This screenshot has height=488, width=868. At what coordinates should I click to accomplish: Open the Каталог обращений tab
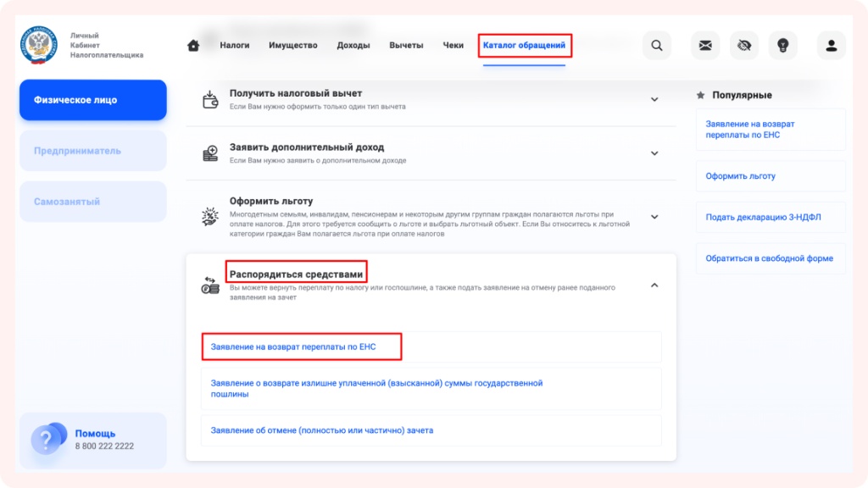pos(524,46)
